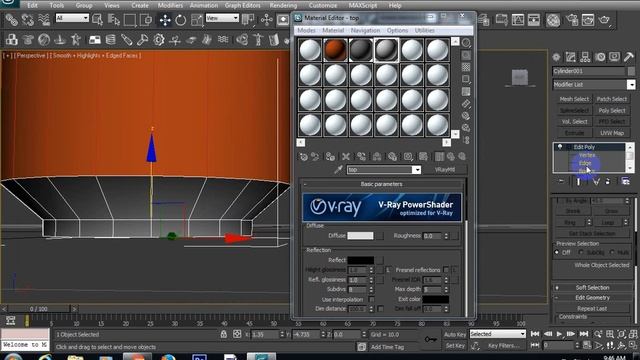640x360 pixels.
Task: Click the Poly Select button
Action: pyautogui.click(x=612, y=111)
